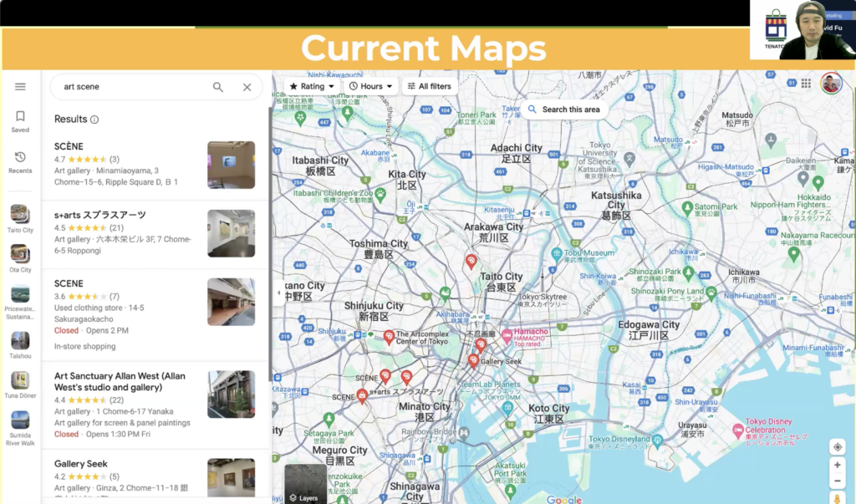
Task: Click The Artcomplex Center of Tokyo pin
Action: (389, 338)
